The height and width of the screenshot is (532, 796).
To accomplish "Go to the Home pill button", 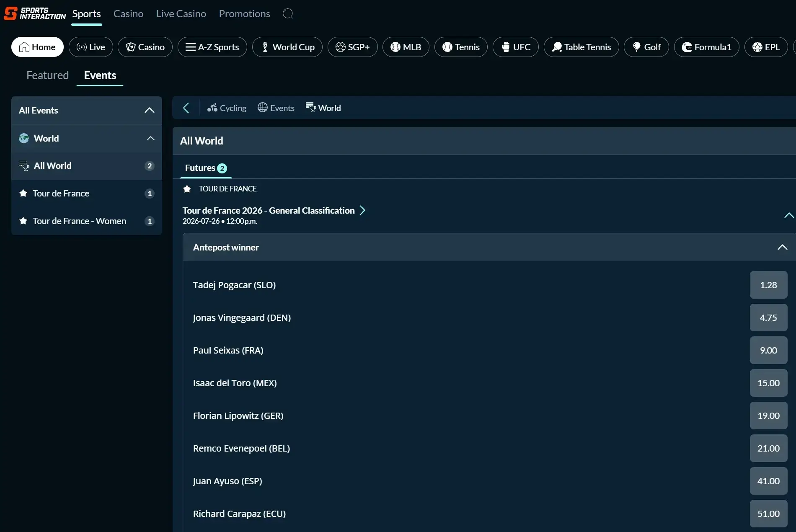I will pyautogui.click(x=37, y=47).
